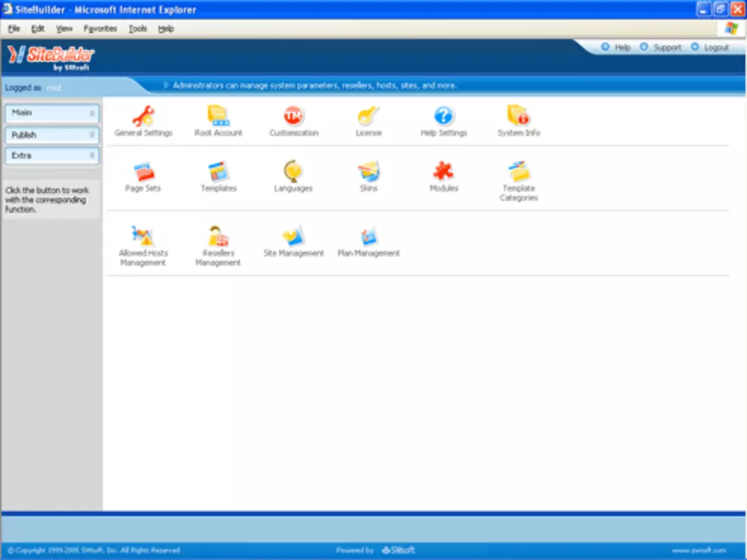
Task: Open the Plan Management icon
Action: pos(368,236)
